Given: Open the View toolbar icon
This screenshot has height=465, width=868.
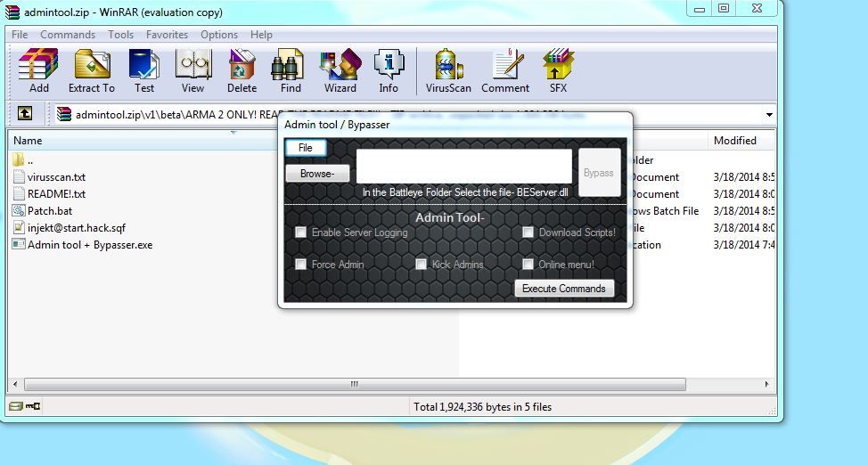Looking at the screenshot, I should coord(192,69).
